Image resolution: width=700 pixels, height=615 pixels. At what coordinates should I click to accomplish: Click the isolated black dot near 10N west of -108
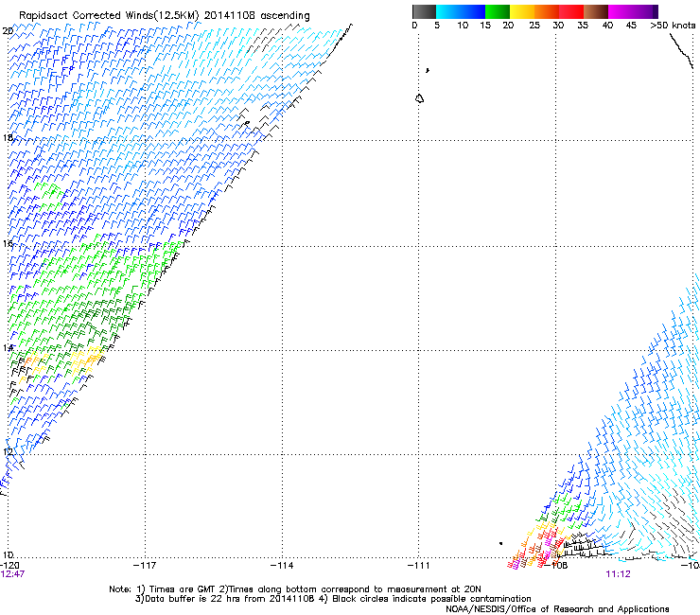500,543
